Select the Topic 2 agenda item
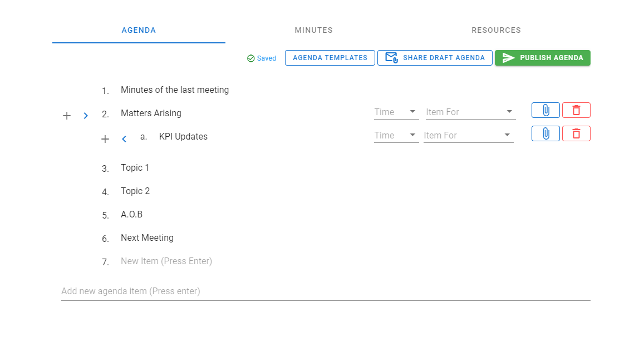The image size is (644, 342). [135, 191]
